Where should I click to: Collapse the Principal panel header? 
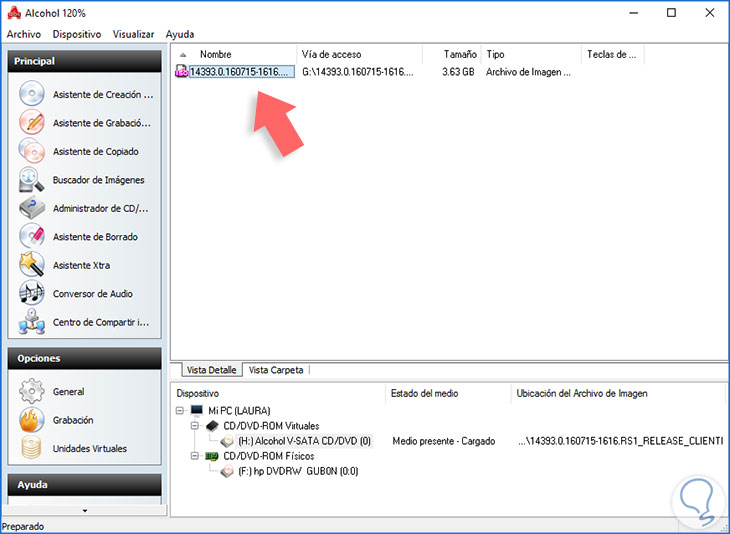[84, 61]
